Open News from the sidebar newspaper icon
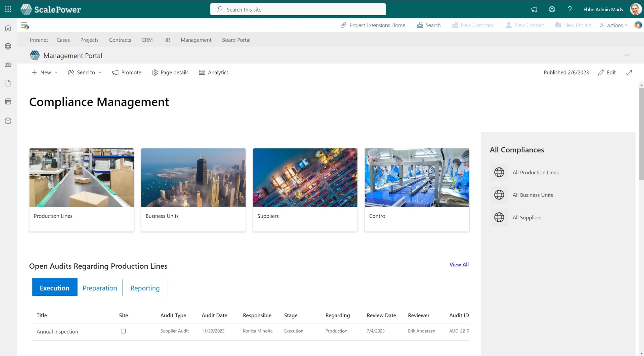The width and height of the screenshot is (644, 356). 8,64
